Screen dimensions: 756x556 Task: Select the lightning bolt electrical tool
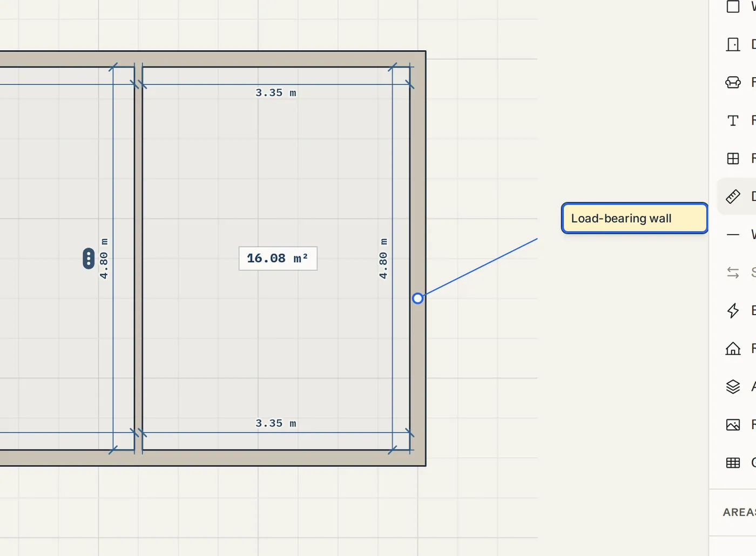(733, 310)
